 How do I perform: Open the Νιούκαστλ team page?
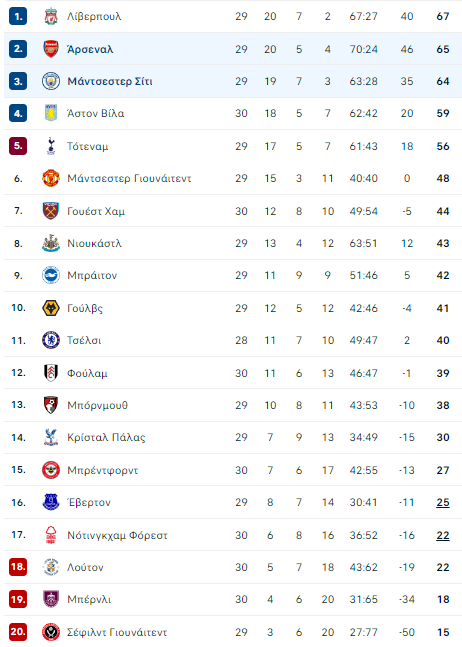click(94, 243)
